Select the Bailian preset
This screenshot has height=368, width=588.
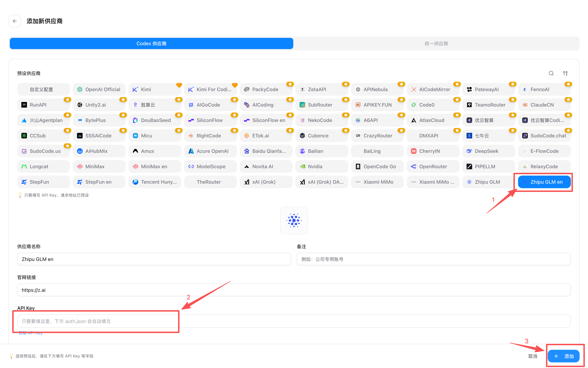pyautogui.click(x=322, y=151)
